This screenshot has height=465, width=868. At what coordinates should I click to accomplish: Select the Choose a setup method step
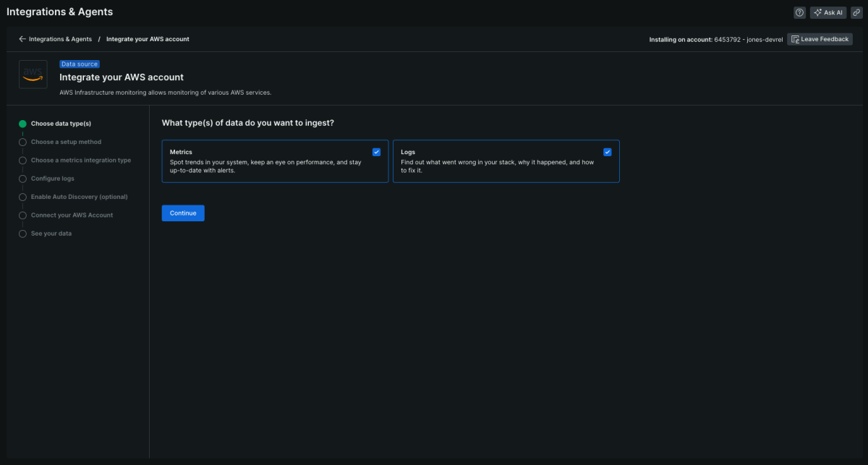(x=66, y=142)
